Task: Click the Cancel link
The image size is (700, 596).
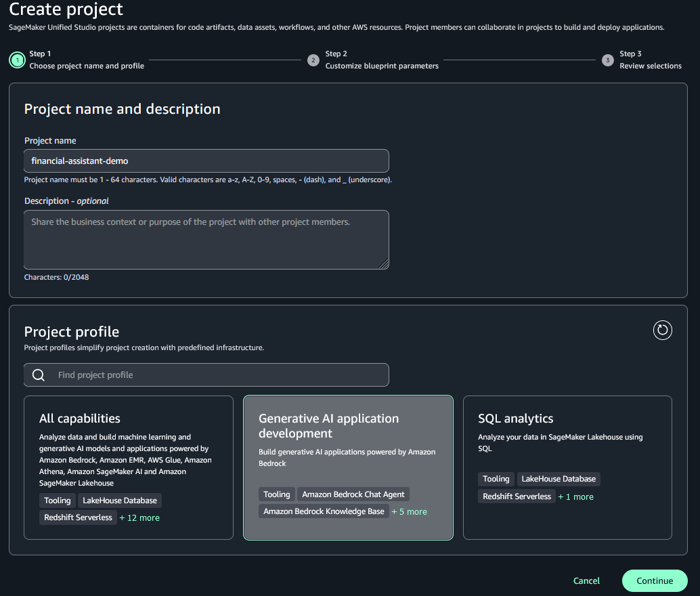Action: click(x=586, y=580)
